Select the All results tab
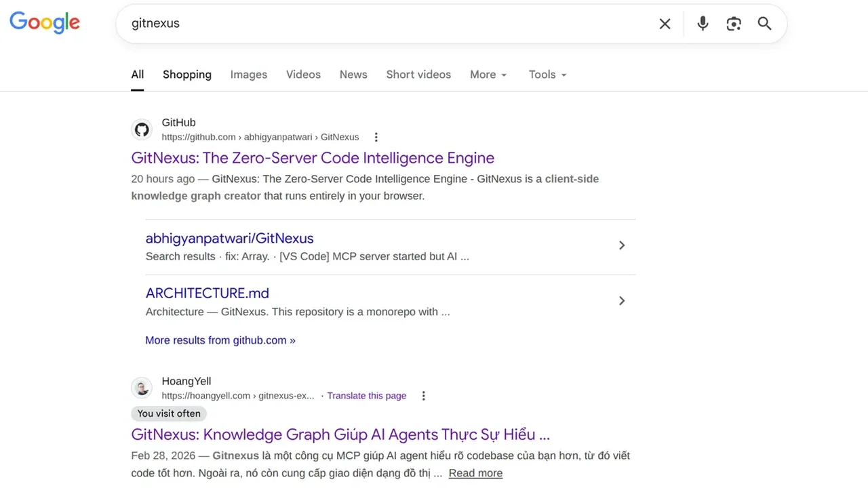 click(x=138, y=75)
